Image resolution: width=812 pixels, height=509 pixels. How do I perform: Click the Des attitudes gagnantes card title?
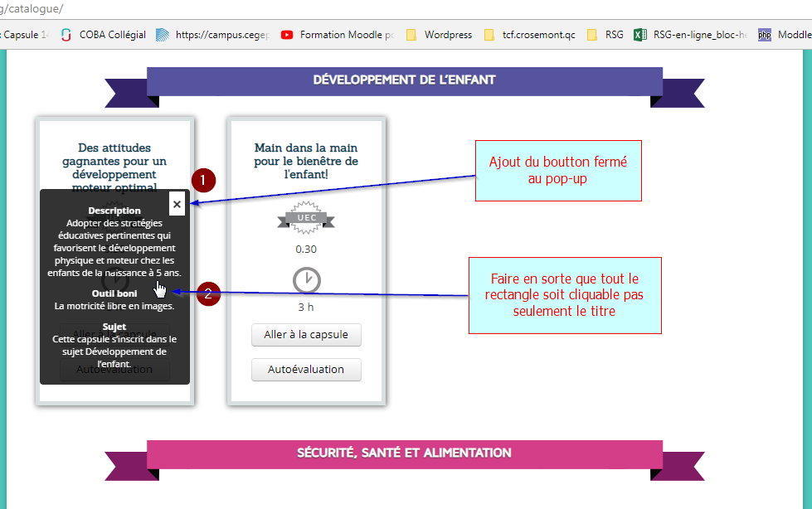tap(115, 161)
